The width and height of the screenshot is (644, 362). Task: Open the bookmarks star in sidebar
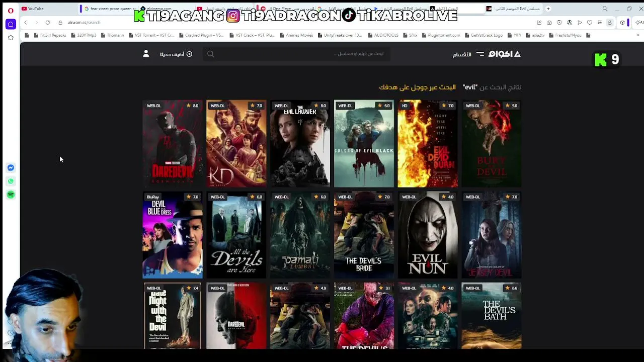click(11, 38)
